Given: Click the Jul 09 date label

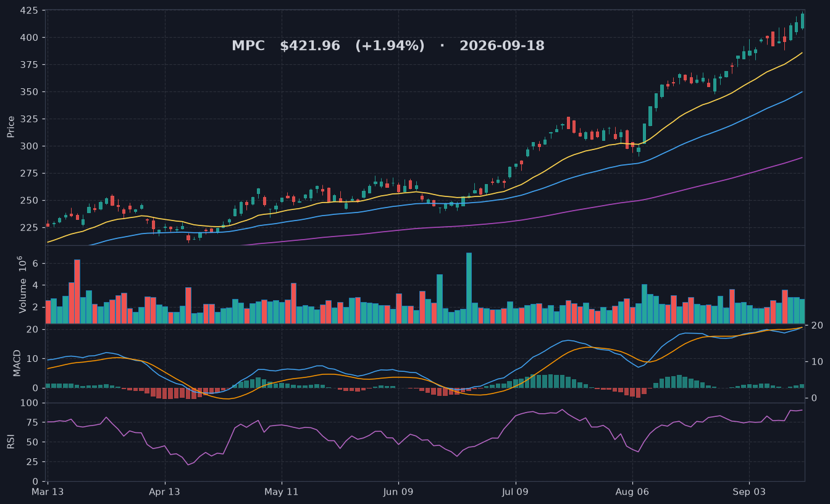Looking at the screenshot, I should pos(515,492).
